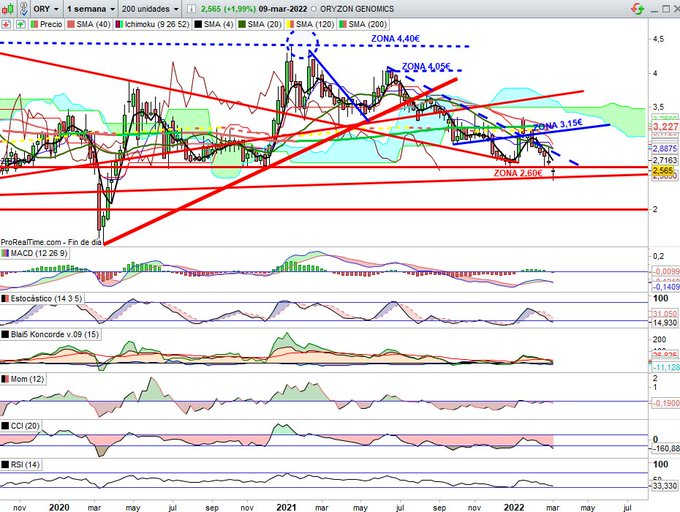Click the yellow 2,565 current price tag
This screenshot has width=680, height=512.
click(x=665, y=170)
